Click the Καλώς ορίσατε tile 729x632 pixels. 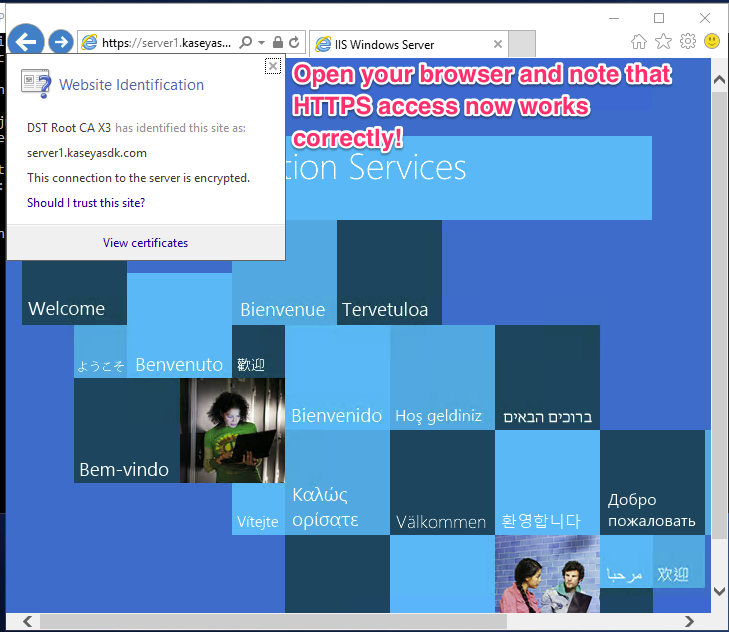(x=338, y=483)
